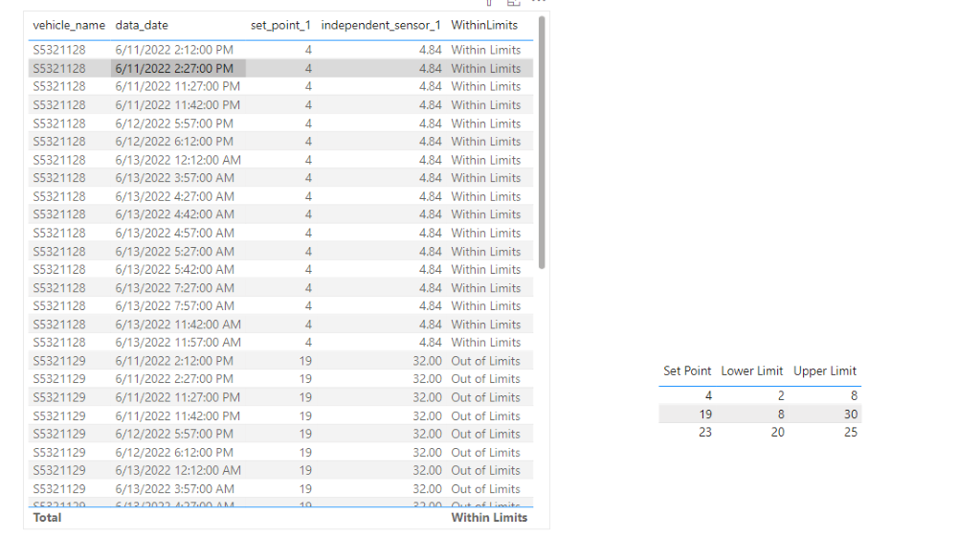980x560 pixels.
Task: Select the date cell 6/13/2022 11:42:00 AM
Action: pos(178,325)
